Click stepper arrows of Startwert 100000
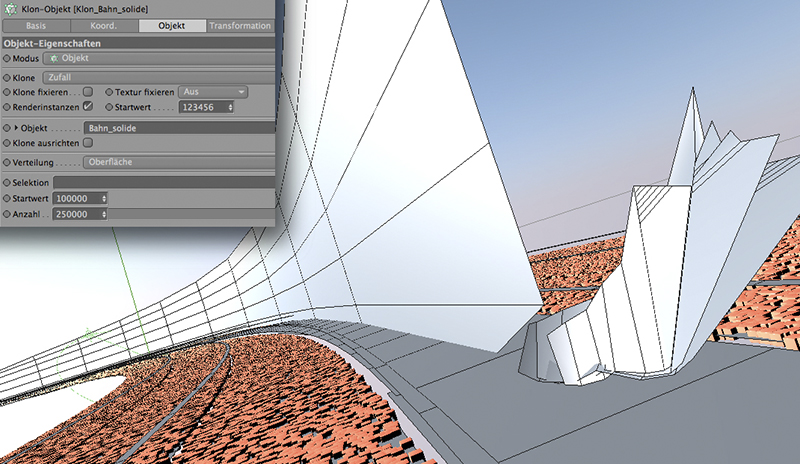 104,199
